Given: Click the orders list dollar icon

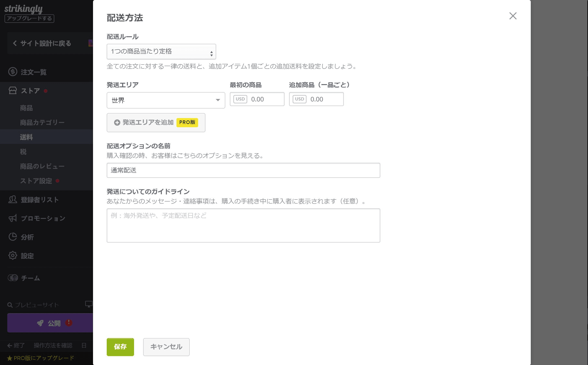Looking at the screenshot, I should pos(13,72).
